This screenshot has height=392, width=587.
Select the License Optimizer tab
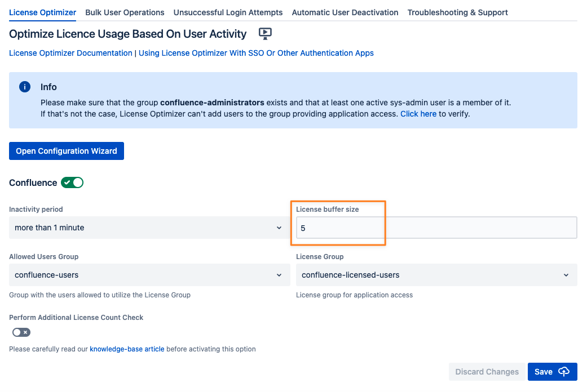42,12
